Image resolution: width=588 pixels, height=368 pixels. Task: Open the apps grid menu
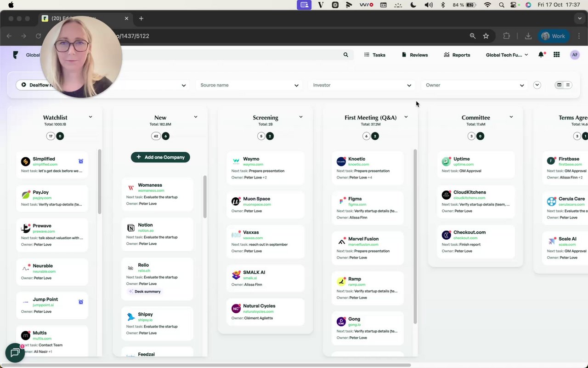557,55
